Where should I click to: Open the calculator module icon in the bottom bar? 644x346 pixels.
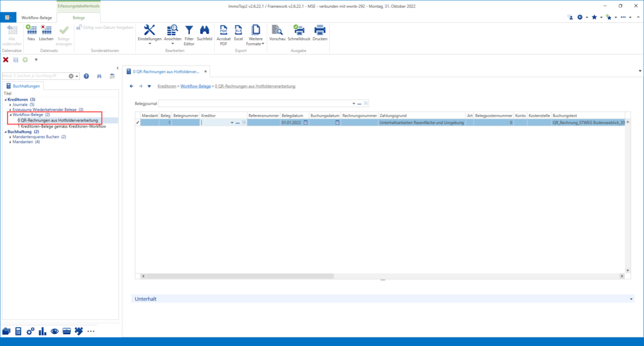[x=18, y=331]
